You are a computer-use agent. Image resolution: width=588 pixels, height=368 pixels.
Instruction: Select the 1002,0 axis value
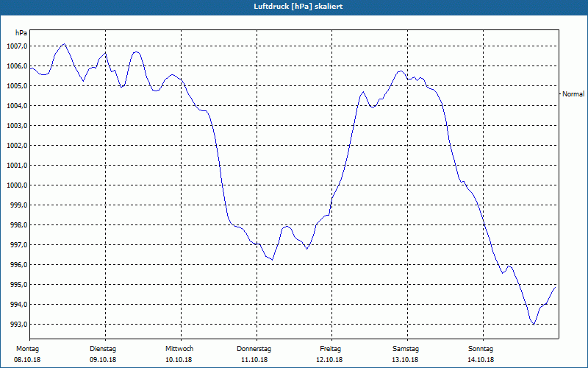17,146
